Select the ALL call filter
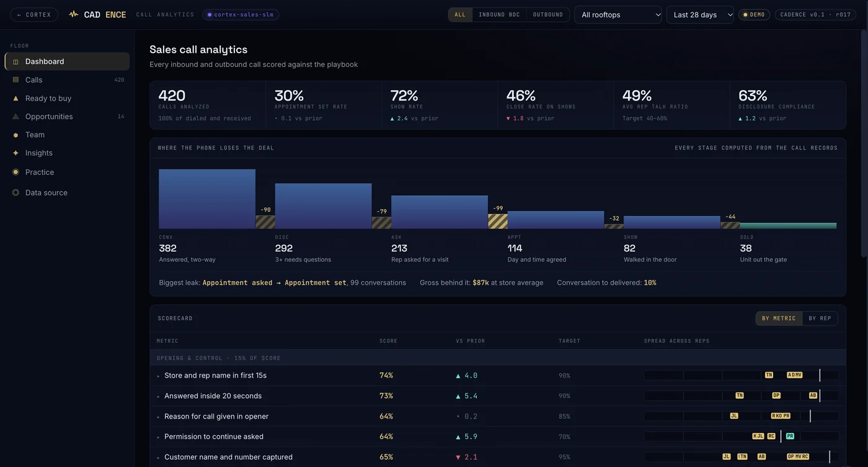Viewport: 868px width, 467px height. coord(460,15)
